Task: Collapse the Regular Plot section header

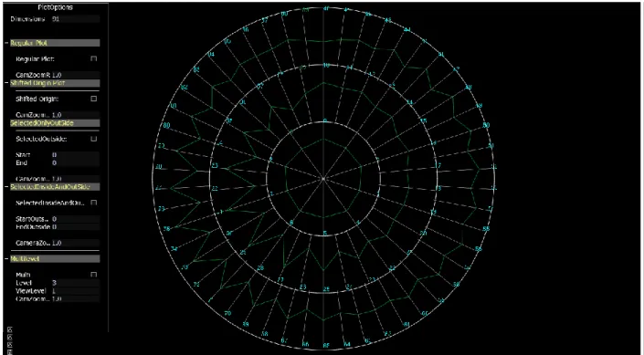Action: click(x=55, y=43)
